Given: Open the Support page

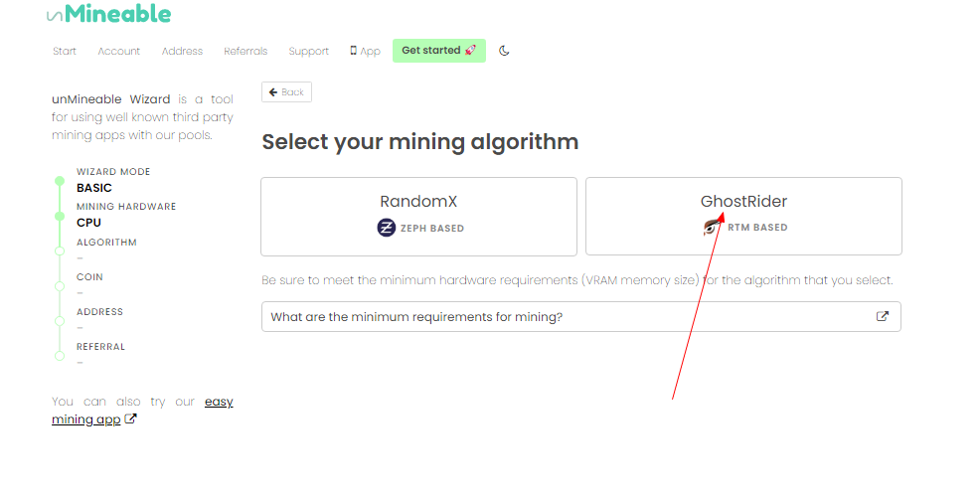Looking at the screenshot, I should (308, 51).
